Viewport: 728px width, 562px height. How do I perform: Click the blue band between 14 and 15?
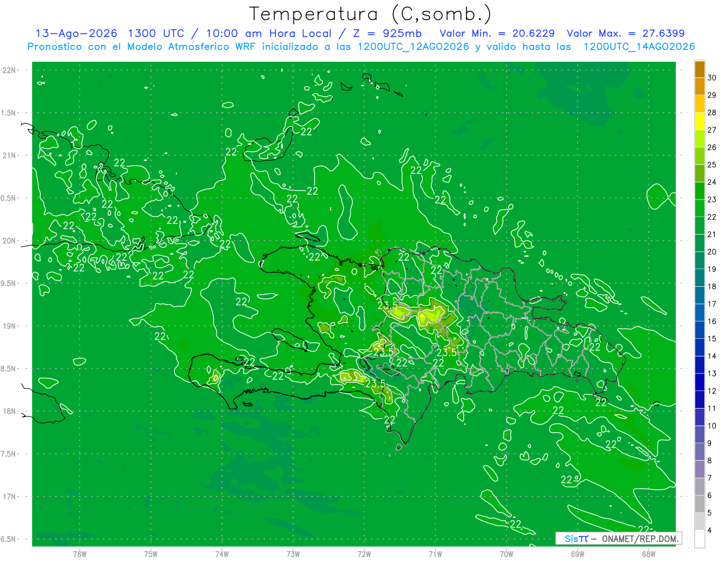pyautogui.click(x=699, y=347)
